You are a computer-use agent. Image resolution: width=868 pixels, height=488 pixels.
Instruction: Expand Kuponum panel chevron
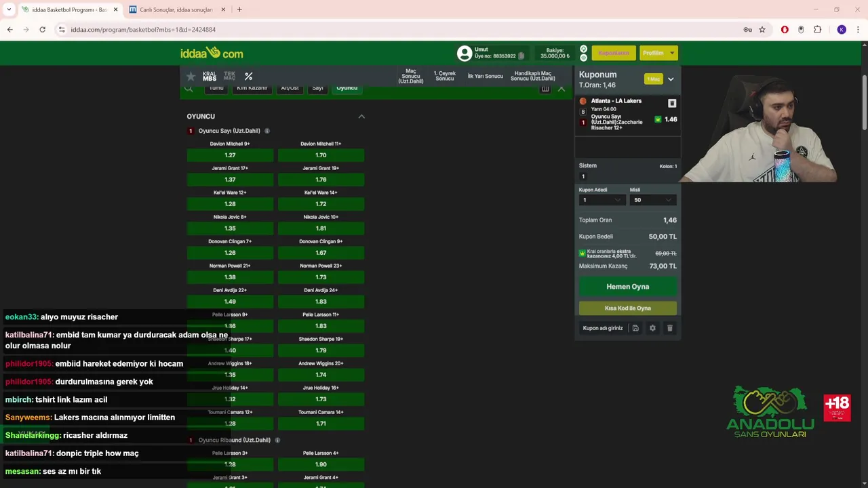pos(671,79)
